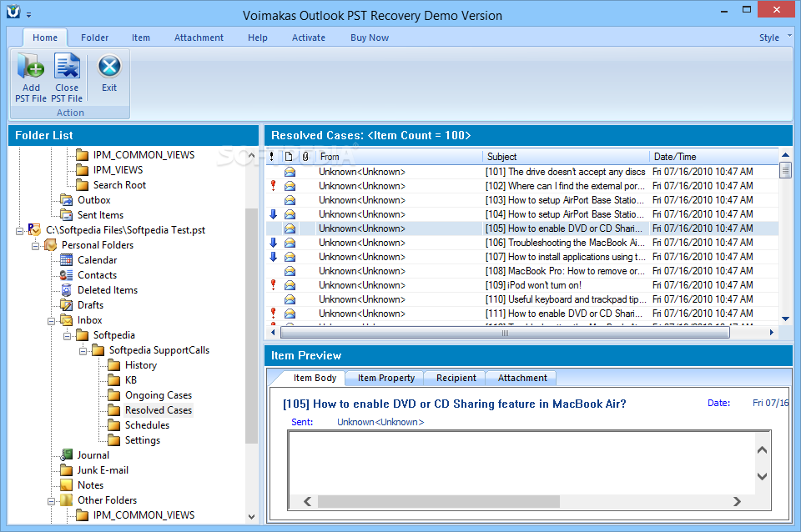801x532 pixels.
Task: Select the Schedules folder
Action: coord(147,424)
